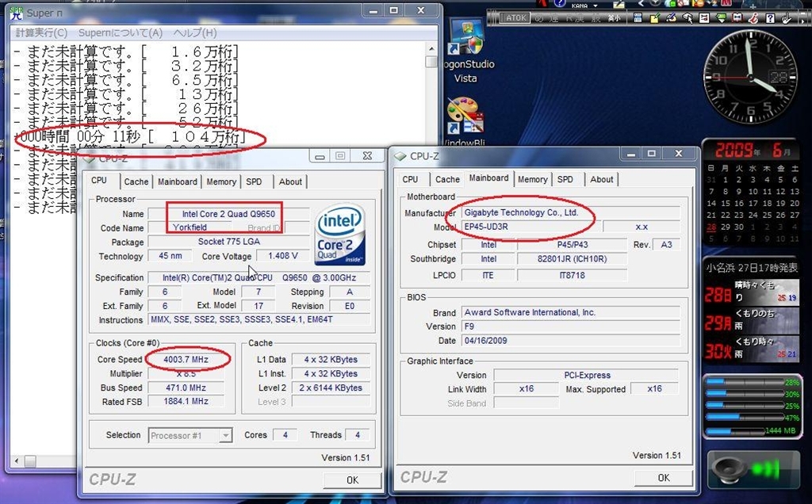Click the Award Software International BIOS brand field

(570, 312)
